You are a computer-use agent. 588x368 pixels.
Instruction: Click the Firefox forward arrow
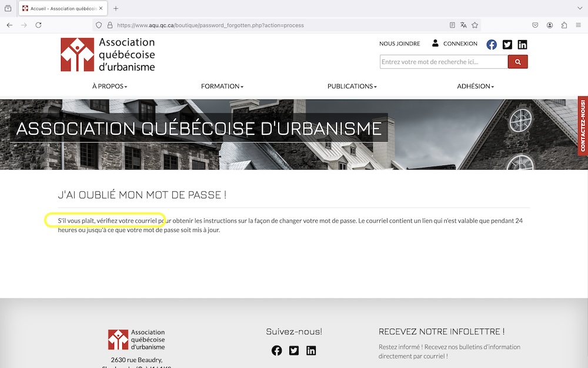[x=24, y=25]
